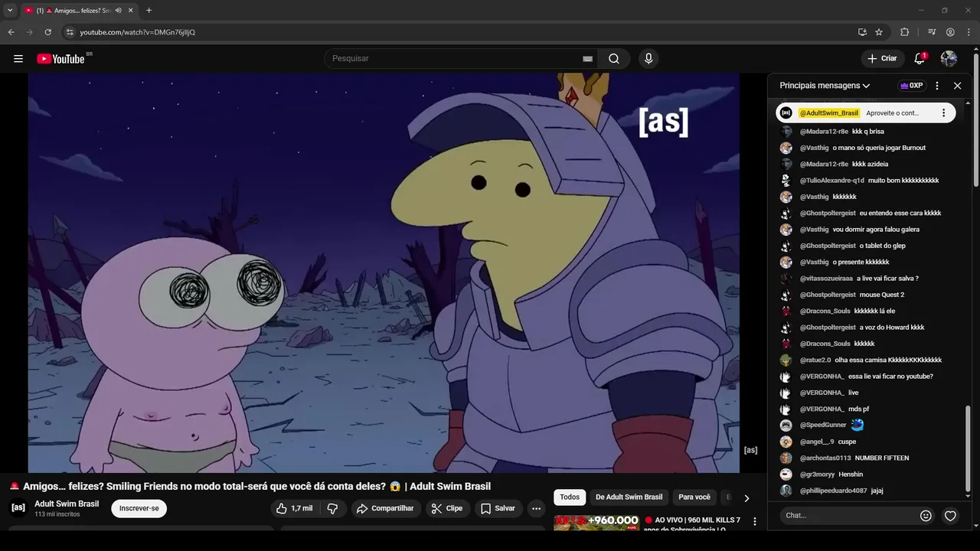The height and width of the screenshot is (551, 980).
Task: Open more actions ellipsis beside Salvar
Action: 537,509
